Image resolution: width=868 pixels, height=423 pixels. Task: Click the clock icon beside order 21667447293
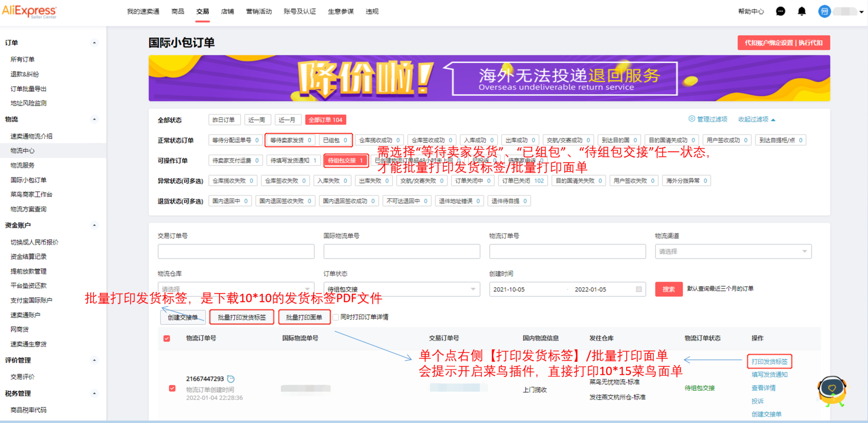tap(231, 379)
